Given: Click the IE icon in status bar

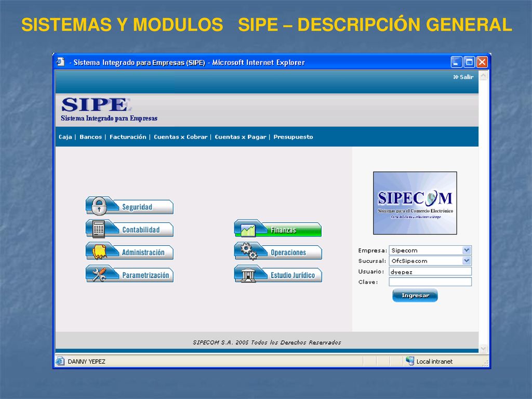Looking at the screenshot, I should (60, 362).
